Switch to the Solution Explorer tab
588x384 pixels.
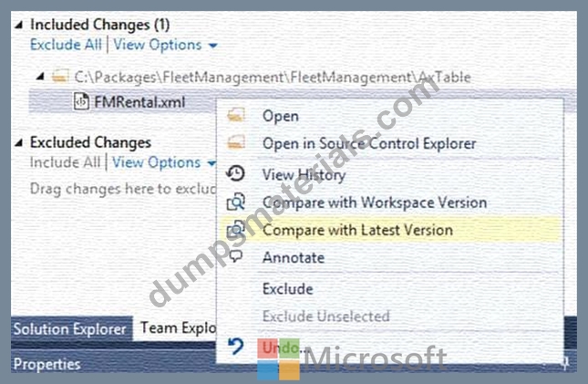[72, 329]
